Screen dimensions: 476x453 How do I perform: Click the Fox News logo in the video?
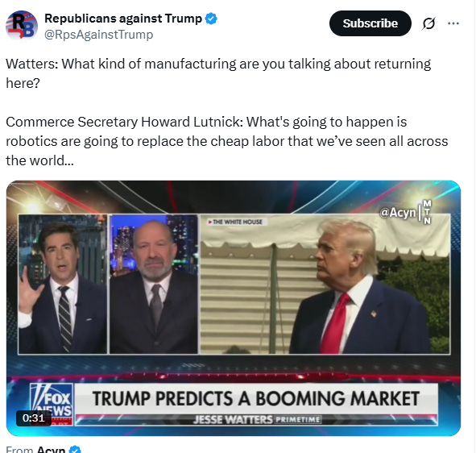point(52,404)
